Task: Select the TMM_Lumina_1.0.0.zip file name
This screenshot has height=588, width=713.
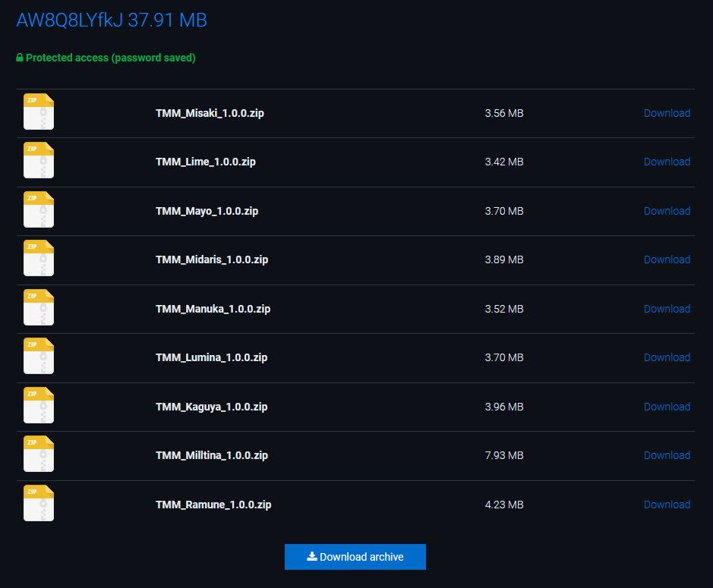Action: pyautogui.click(x=211, y=357)
